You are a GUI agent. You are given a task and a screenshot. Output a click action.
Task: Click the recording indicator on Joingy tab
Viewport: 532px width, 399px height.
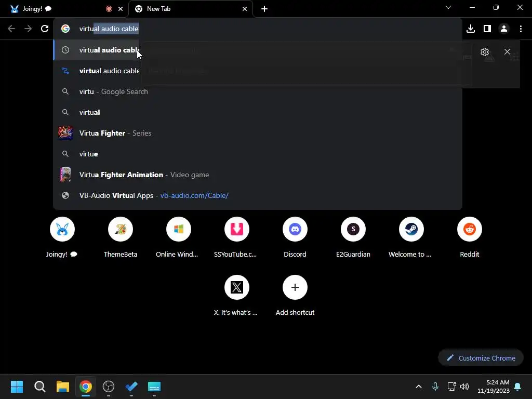click(x=109, y=9)
